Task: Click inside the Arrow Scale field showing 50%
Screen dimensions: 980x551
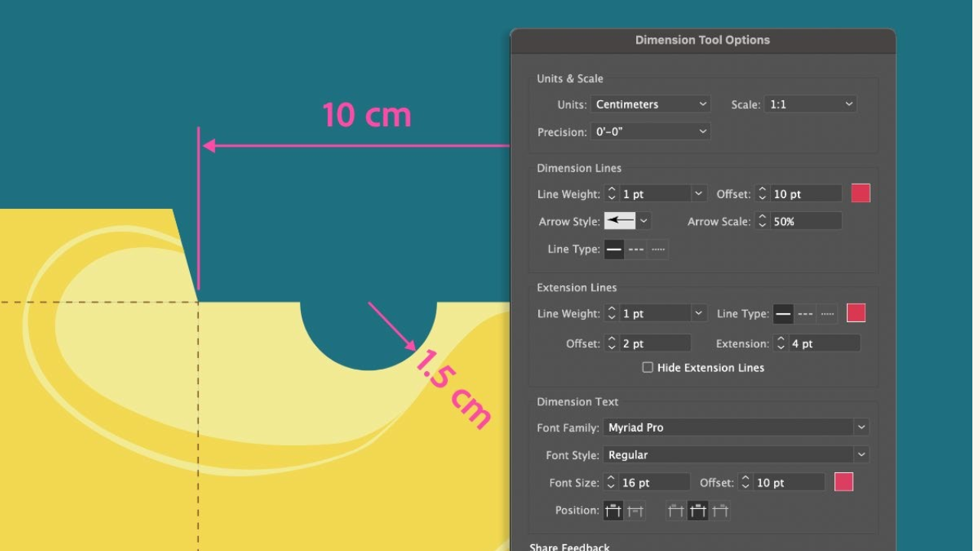Action: pyautogui.click(x=804, y=220)
